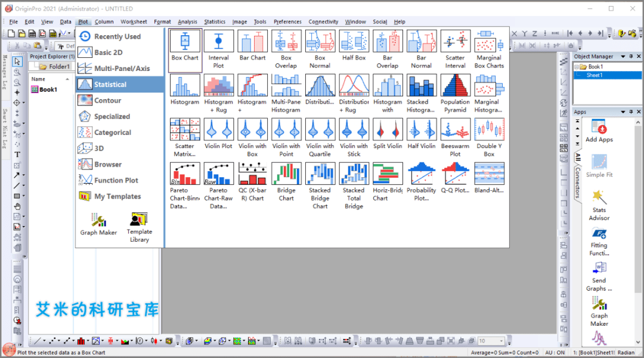Open Send Graphs app
The height and width of the screenshot is (358, 644).
pyautogui.click(x=599, y=277)
